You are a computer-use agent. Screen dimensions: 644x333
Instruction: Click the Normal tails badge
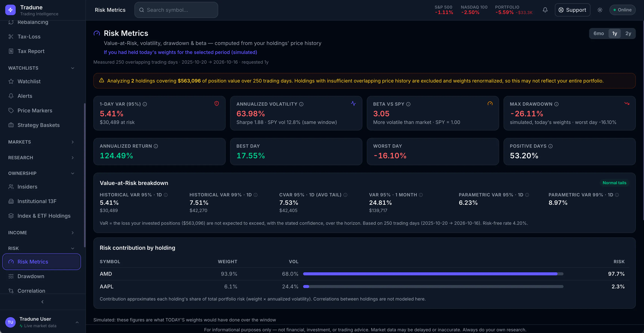coord(614,183)
